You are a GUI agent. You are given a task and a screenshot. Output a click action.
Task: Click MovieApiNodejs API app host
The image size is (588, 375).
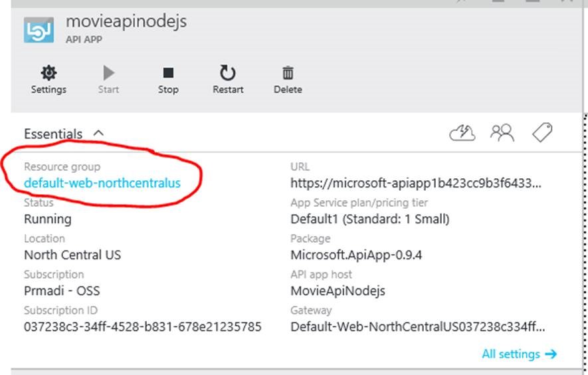coord(338,291)
